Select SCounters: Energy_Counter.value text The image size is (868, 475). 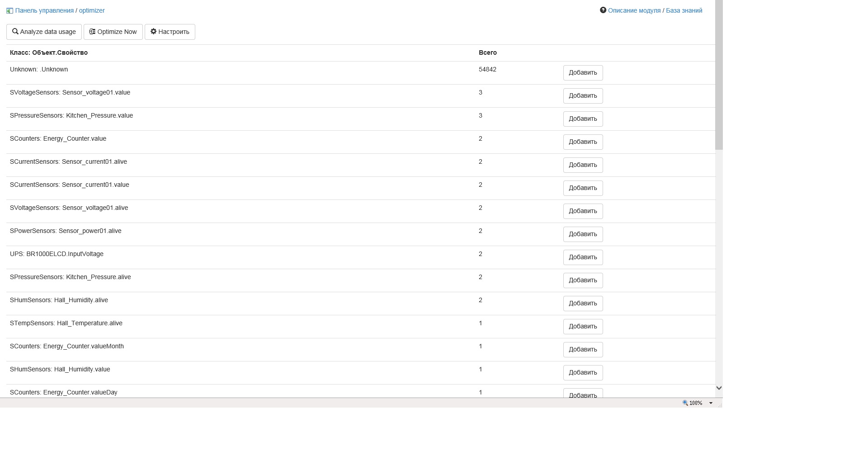[x=58, y=139]
